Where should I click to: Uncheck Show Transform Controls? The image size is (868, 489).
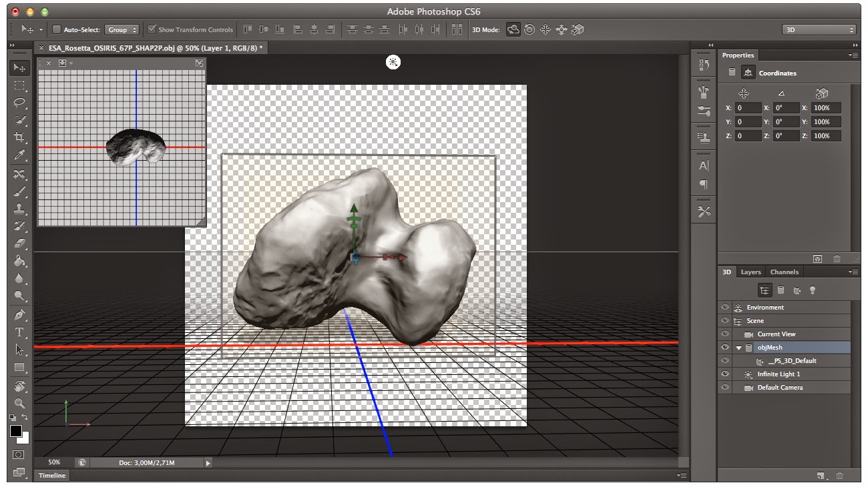point(152,29)
